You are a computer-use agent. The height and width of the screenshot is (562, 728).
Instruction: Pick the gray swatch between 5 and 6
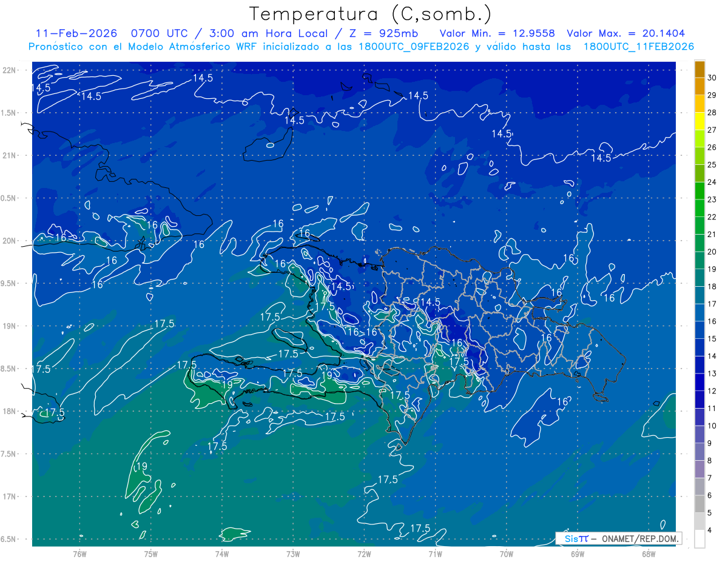(x=699, y=504)
